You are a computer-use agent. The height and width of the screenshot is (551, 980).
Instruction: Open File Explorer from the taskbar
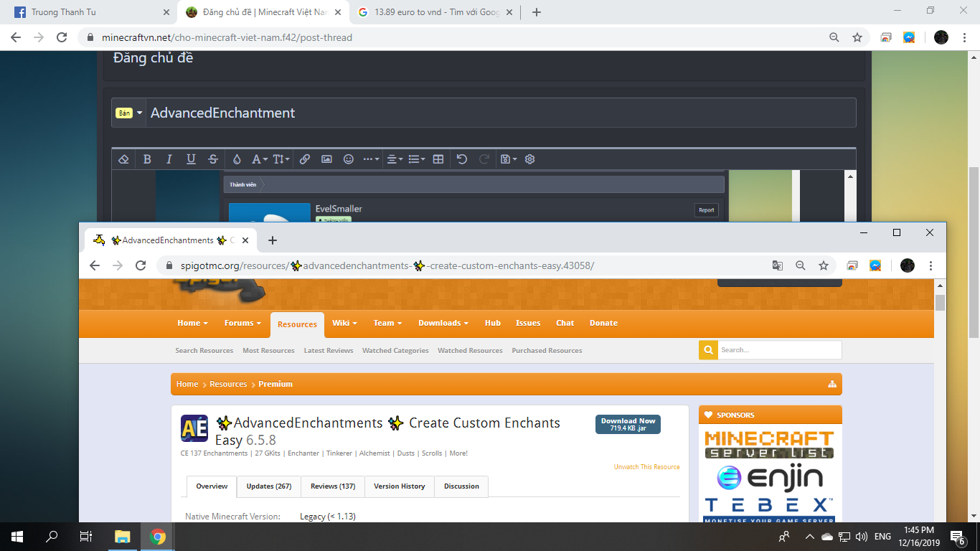pos(123,537)
